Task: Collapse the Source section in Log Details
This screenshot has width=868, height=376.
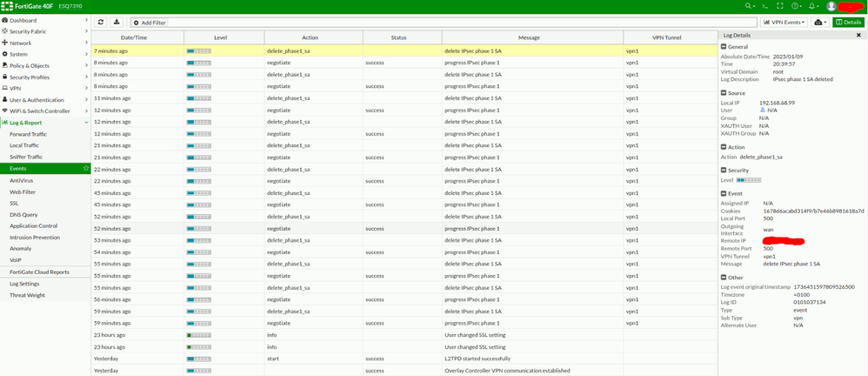Action: (724, 92)
